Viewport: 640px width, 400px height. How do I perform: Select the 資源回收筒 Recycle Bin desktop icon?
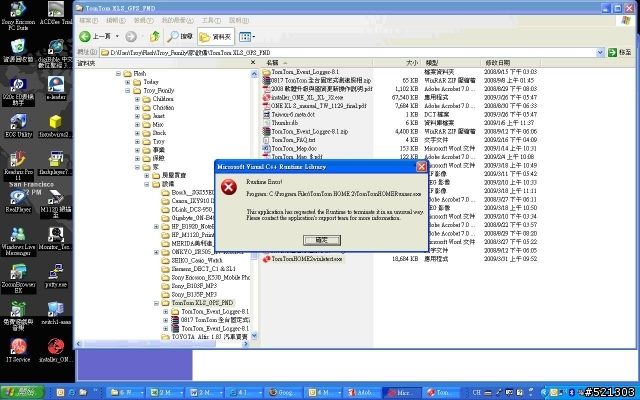18,51
